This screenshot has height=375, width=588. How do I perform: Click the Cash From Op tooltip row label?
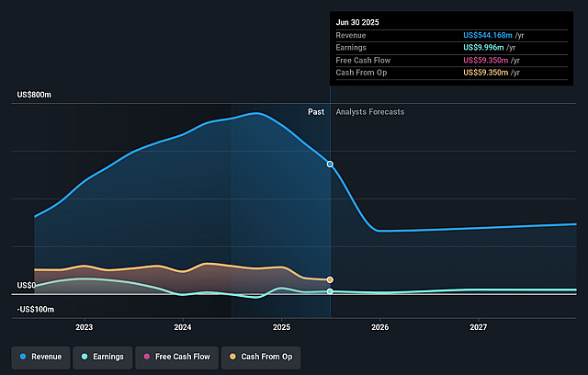coord(361,73)
